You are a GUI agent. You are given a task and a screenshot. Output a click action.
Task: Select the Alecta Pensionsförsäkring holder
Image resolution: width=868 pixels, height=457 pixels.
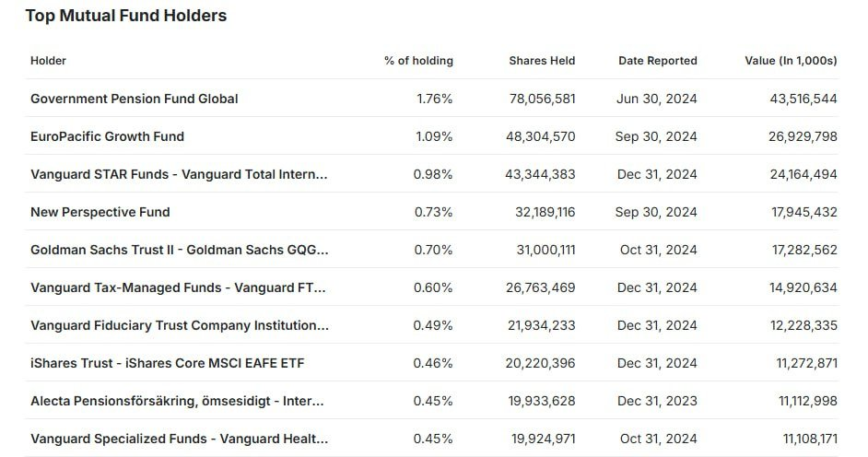point(177,401)
